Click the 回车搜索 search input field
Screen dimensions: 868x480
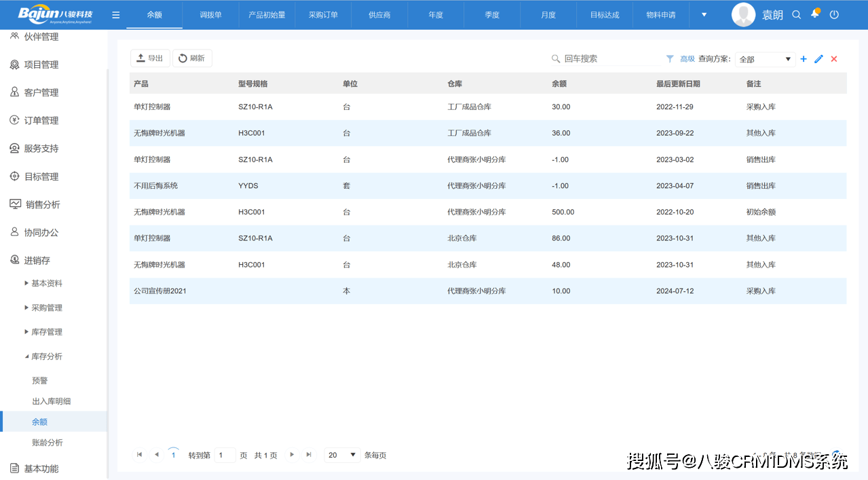[x=607, y=59]
